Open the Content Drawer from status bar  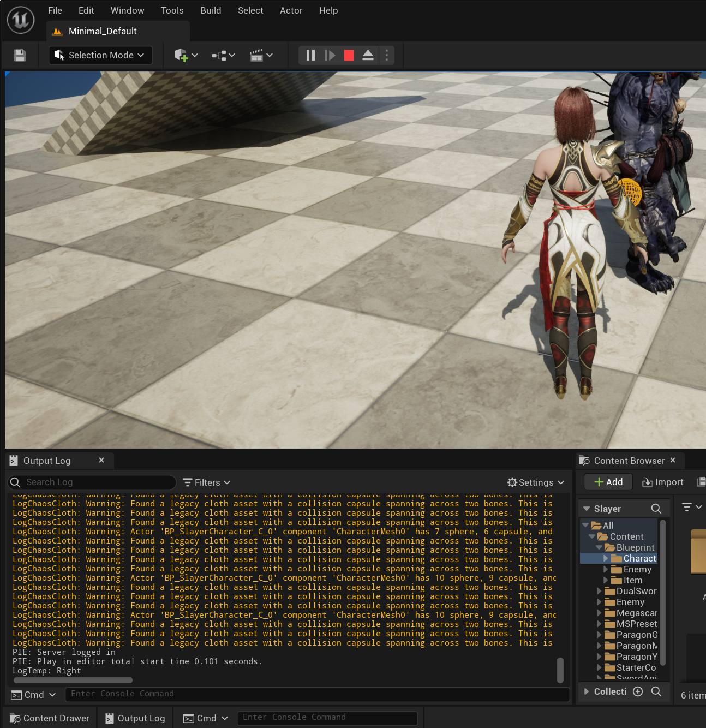click(x=50, y=718)
